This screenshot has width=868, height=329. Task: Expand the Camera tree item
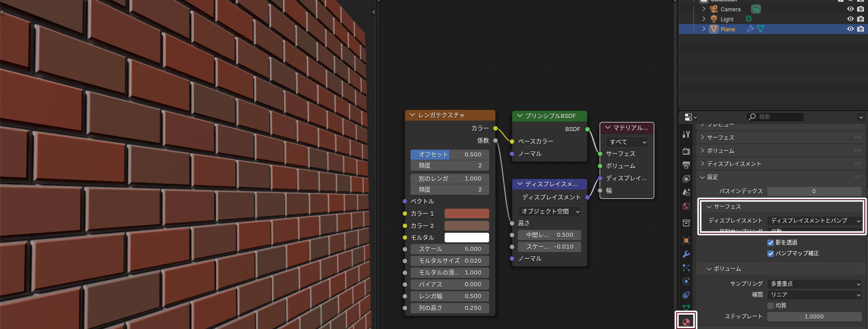point(704,9)
